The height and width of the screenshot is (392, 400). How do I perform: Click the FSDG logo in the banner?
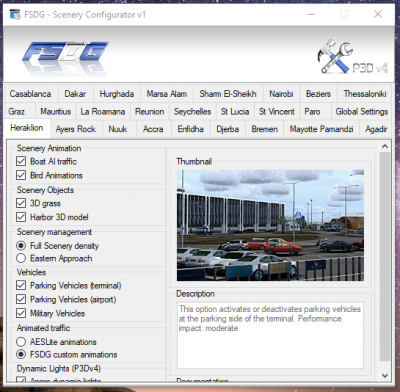pyautogui.click(x=65, y=55)
